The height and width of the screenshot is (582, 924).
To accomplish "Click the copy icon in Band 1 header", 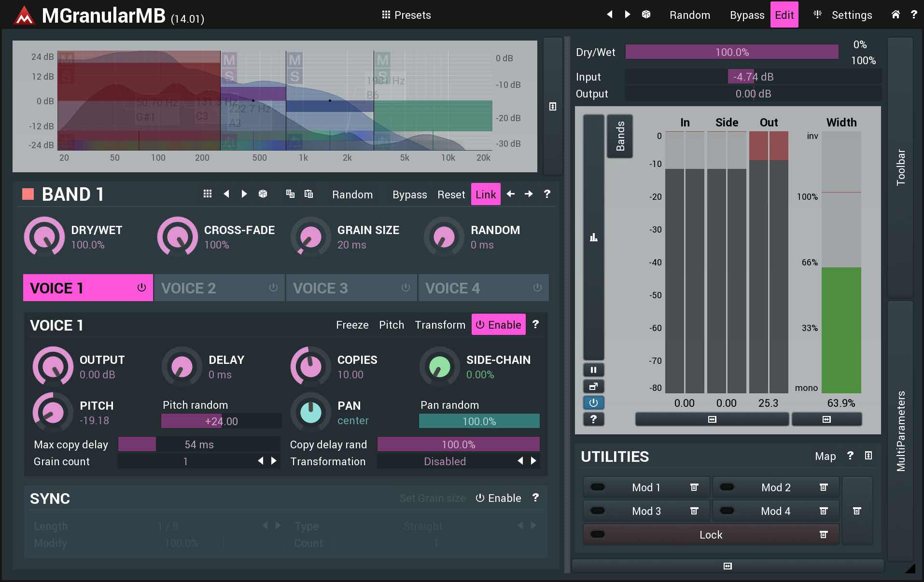I will (x=290, y=194).
